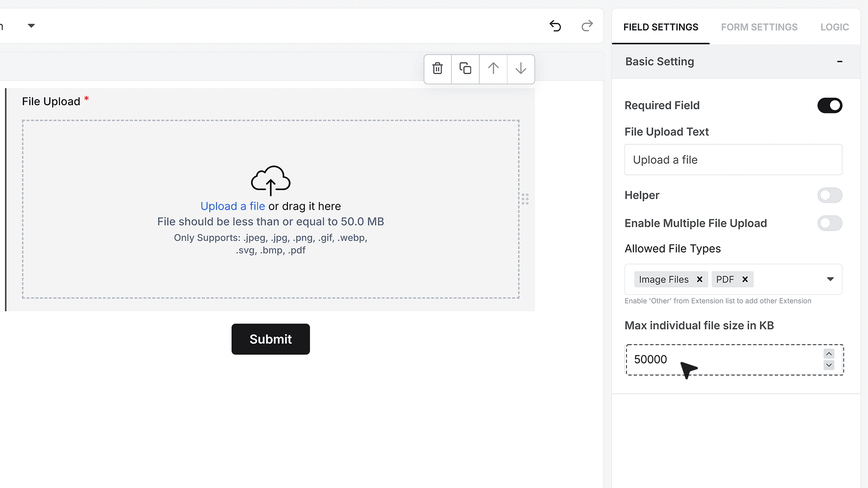
Task: Delete the field with the trash icon
Action: (437, 69)
